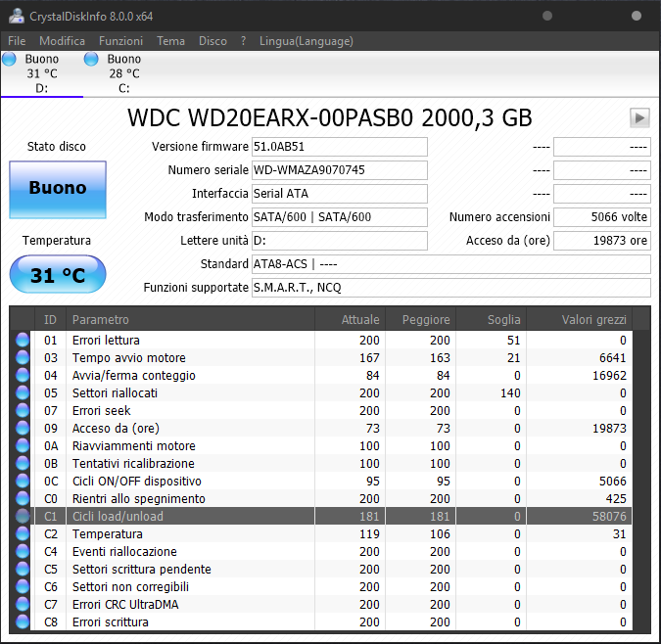Click status orb for Errori seek row
661x644 pixels.
(23, 411)
